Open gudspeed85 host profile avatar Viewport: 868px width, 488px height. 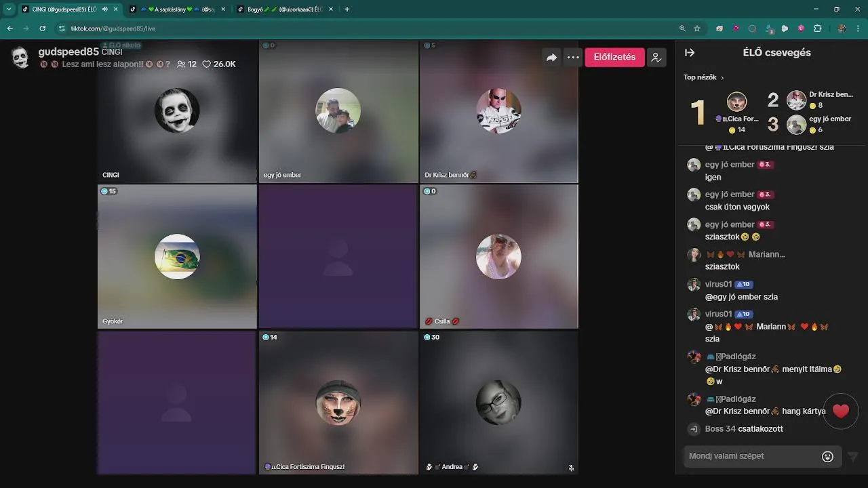(x=21, y=58)
